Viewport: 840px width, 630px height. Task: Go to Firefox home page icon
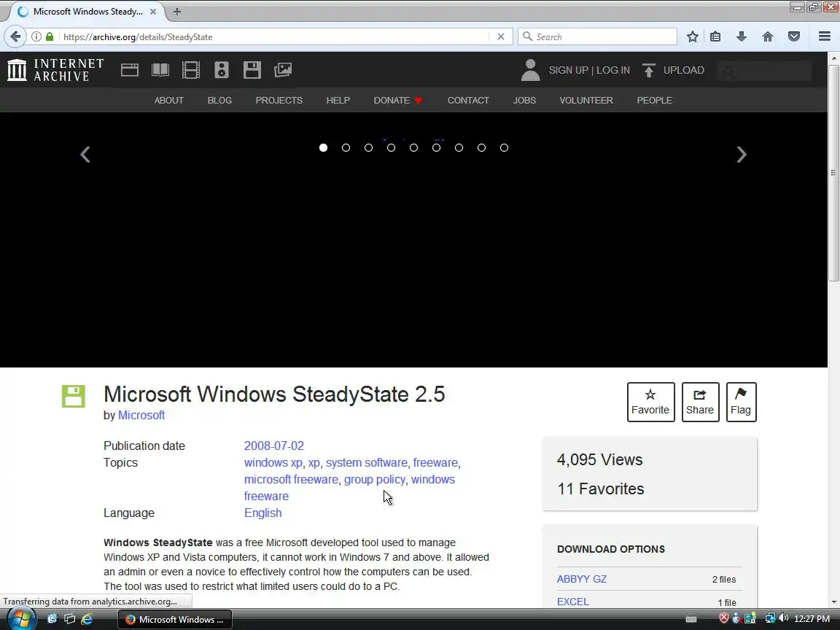[x=768, y=36]
